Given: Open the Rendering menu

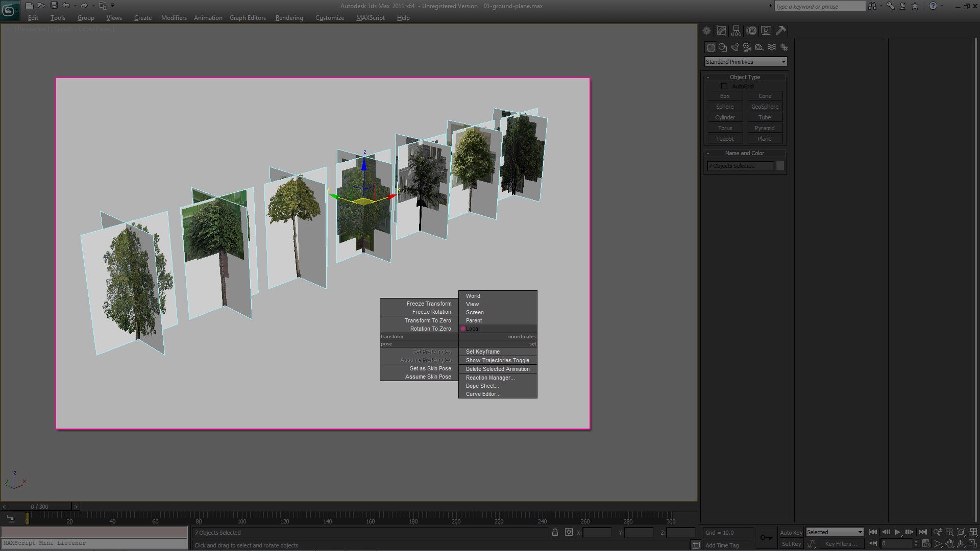Looking at the screenshot, I should (x=289, y=18).
